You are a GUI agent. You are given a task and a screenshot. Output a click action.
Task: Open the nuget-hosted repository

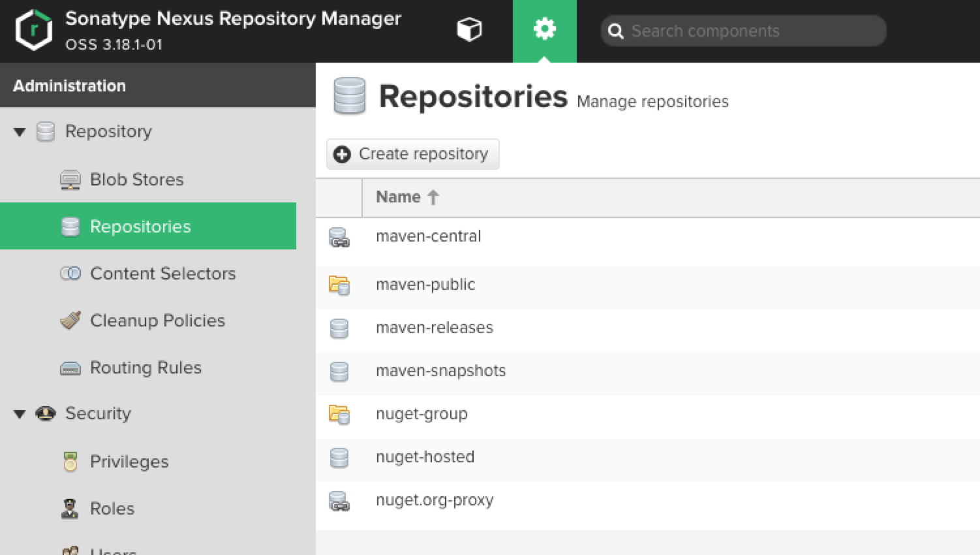(425, 457)
